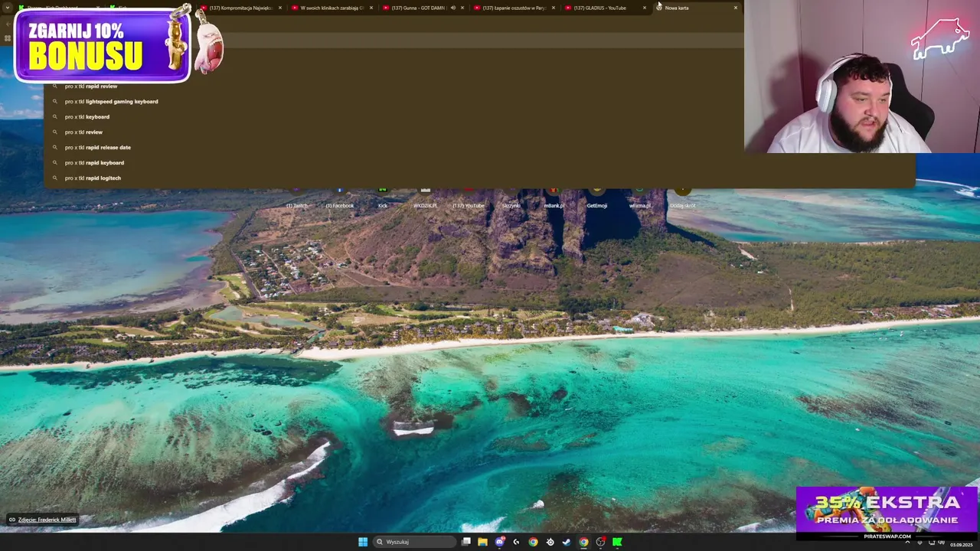
Task: Open Task View from the taskbar
Action: point(465,542)
